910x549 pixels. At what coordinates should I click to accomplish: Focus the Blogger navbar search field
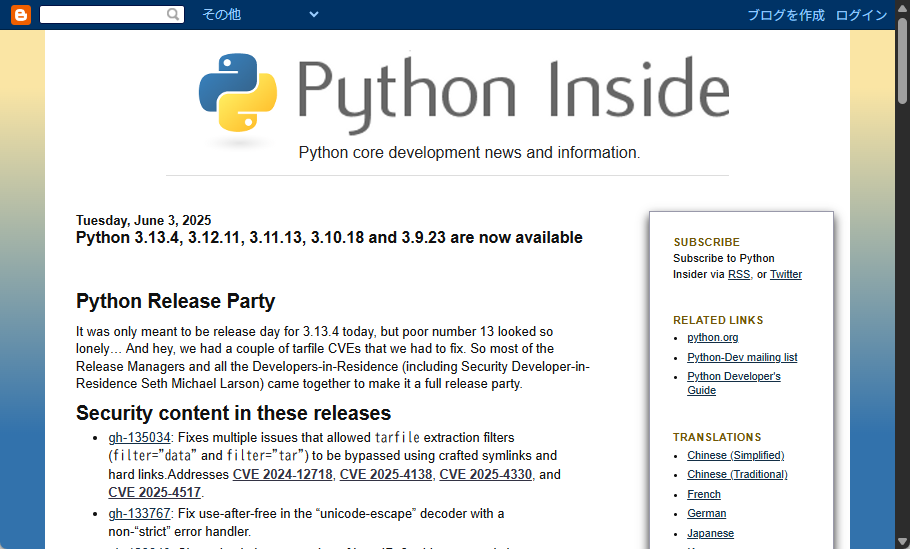[x=111, y=15]
